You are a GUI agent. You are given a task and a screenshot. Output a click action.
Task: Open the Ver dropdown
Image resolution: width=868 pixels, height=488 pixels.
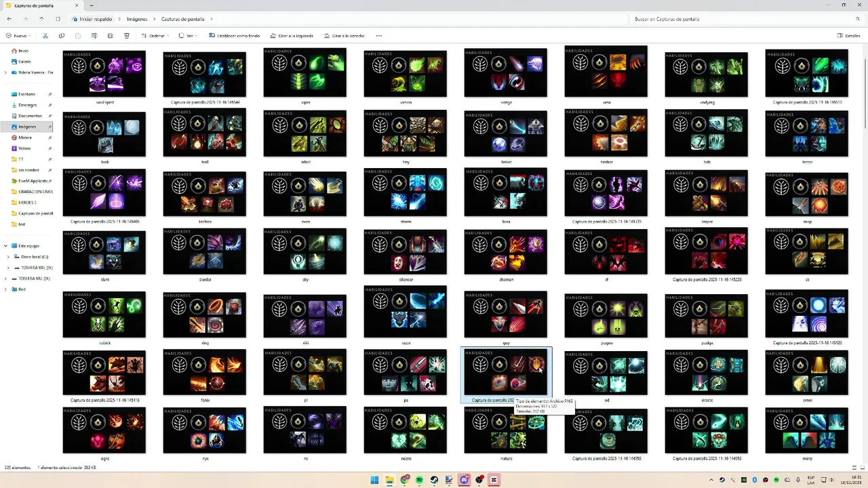click(x=189, y=36)
